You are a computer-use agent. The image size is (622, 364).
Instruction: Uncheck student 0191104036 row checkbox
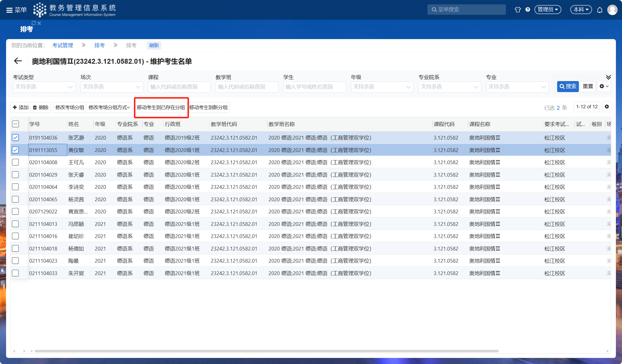(16, 138)
